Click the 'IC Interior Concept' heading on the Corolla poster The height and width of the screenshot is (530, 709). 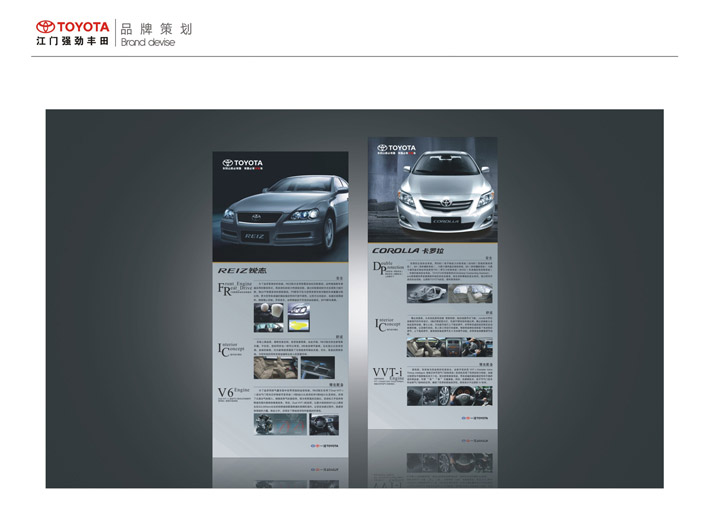tap(388, 324)
